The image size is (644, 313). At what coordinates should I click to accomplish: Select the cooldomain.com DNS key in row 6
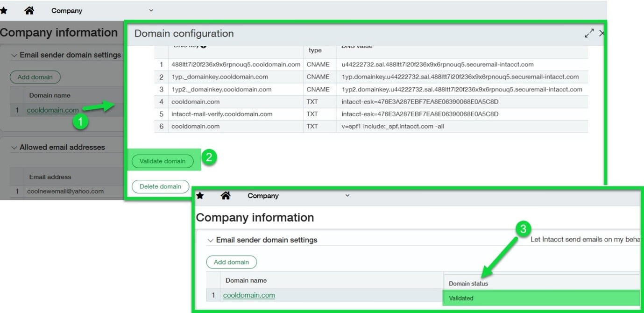coord(236,126)
